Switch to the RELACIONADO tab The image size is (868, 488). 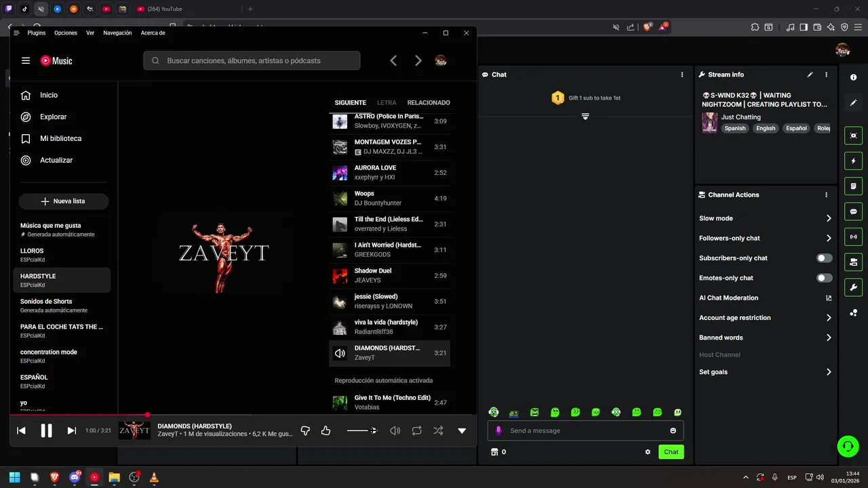click(429, 102)
